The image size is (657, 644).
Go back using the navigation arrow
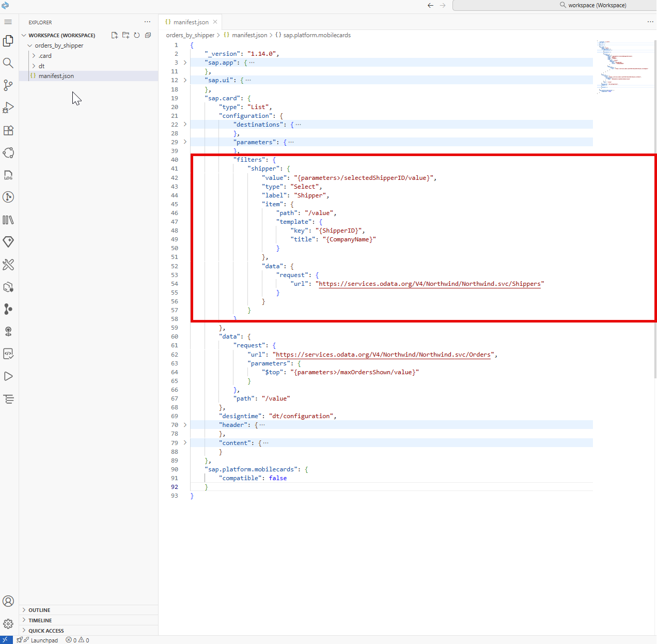[x=430, y=5]
